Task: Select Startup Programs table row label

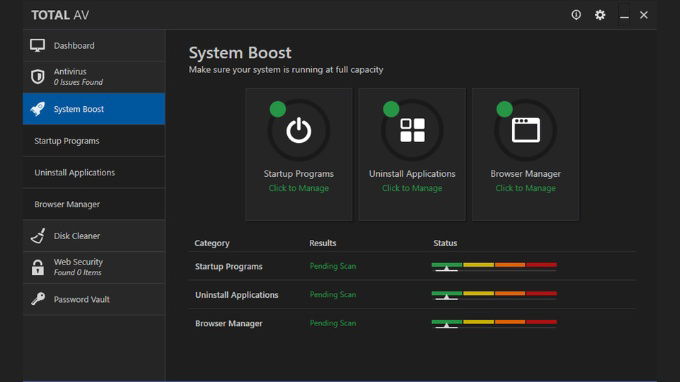Action: (x=229, y=267)
